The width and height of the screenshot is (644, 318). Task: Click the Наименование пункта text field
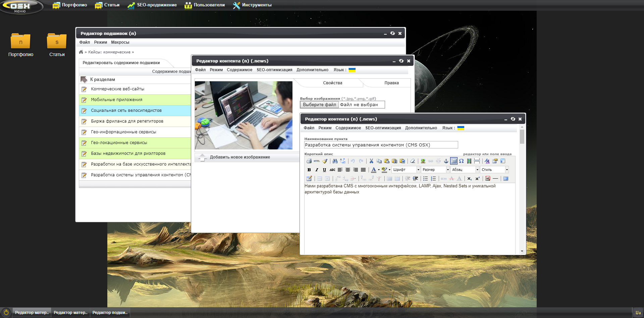coord(381,145)
